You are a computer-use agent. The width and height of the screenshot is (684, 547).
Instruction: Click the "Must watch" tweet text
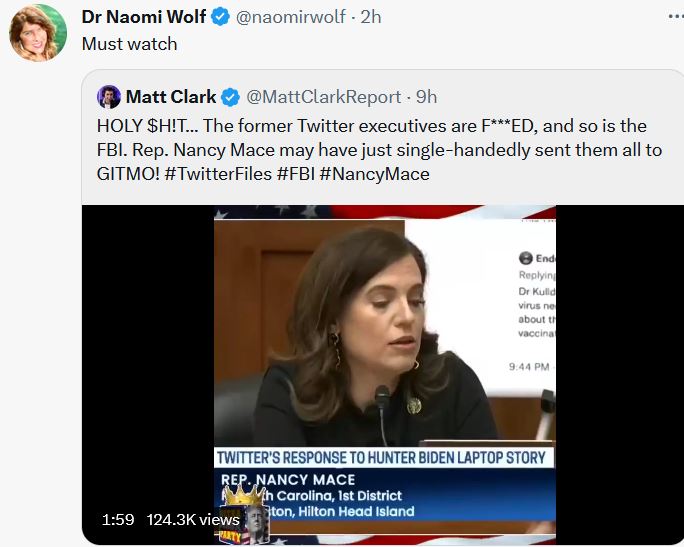click(x=129, y=43)
